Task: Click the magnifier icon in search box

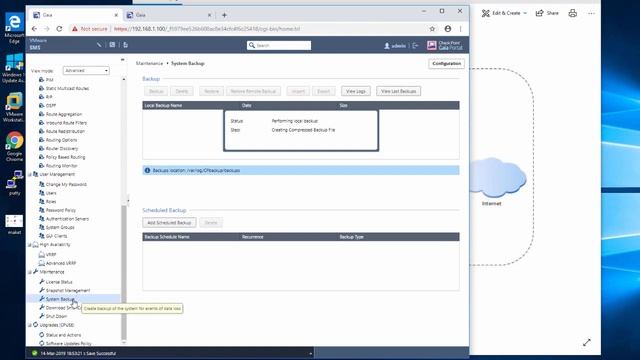Action: 252,45
